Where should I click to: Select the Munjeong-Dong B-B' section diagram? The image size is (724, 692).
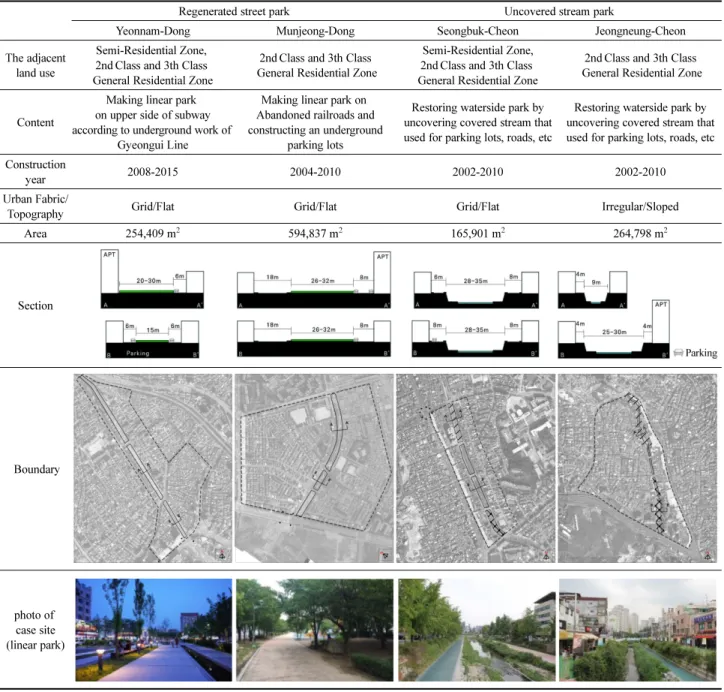click(x=314, y=339)
